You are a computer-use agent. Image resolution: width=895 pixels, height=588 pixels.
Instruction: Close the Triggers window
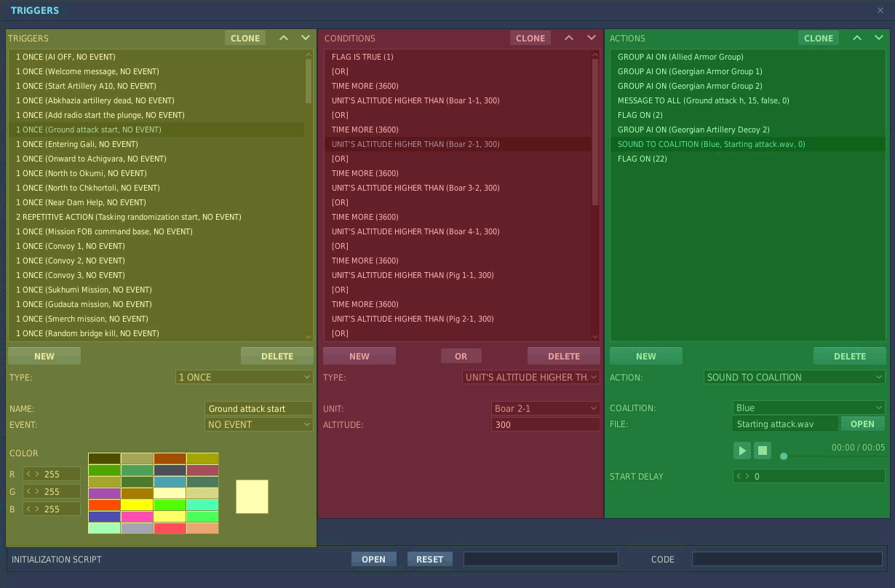point(880,10)
